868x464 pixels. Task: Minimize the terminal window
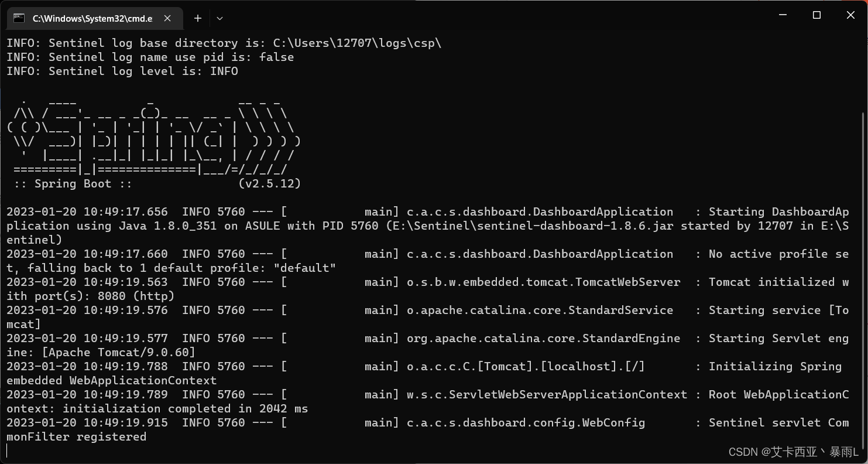[x=783, y=15]
